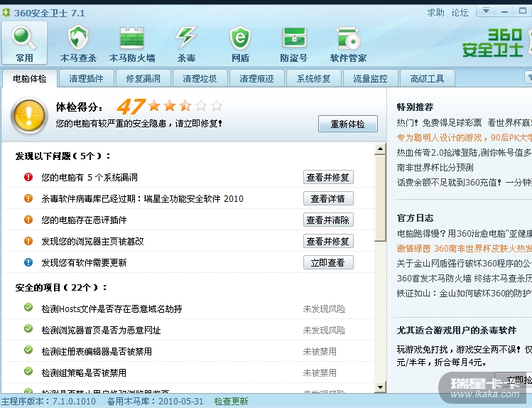Click the 检查更新 link in status bar
This screenshot has height=408, width=532.
pyautogui.click(x=231, y=401)
